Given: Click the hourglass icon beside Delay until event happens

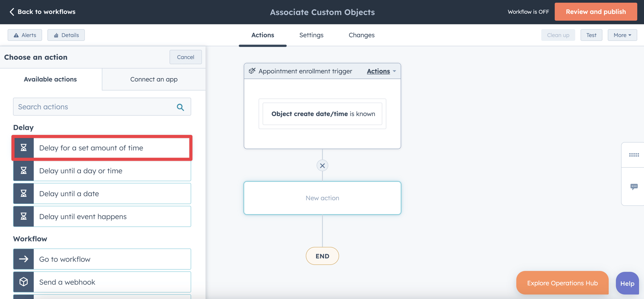Looking at the screenshot, I should pyautogui.click(x=23, y=216).
